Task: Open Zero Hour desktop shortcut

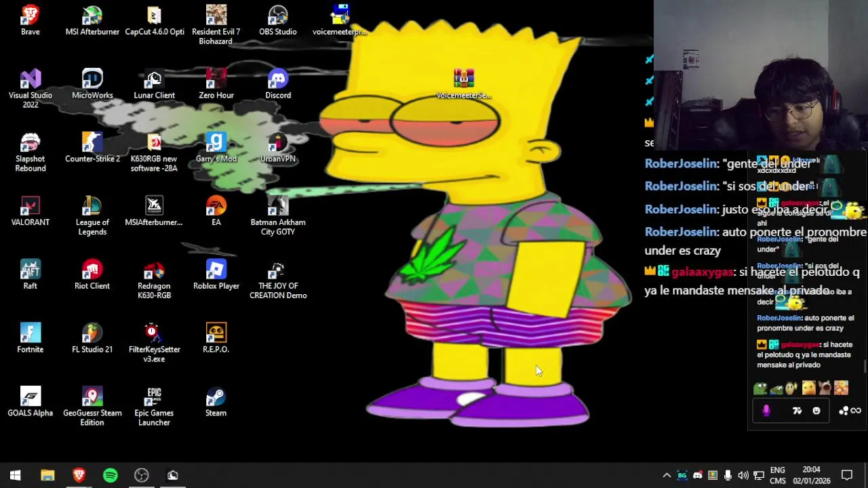Action: [216, 83]
